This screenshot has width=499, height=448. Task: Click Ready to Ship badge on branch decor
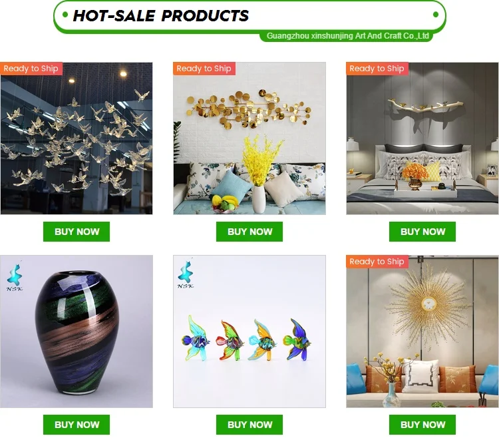tap(377, 69)
